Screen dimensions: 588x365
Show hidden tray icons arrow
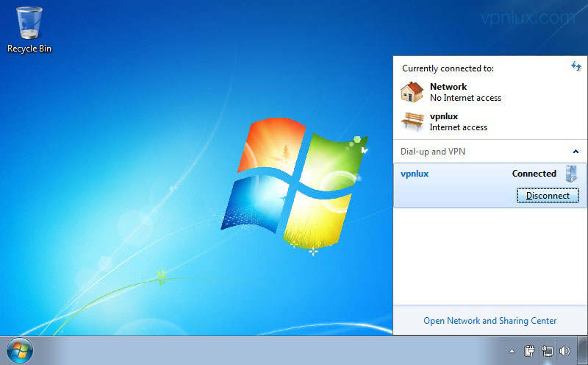coord(512,352)
